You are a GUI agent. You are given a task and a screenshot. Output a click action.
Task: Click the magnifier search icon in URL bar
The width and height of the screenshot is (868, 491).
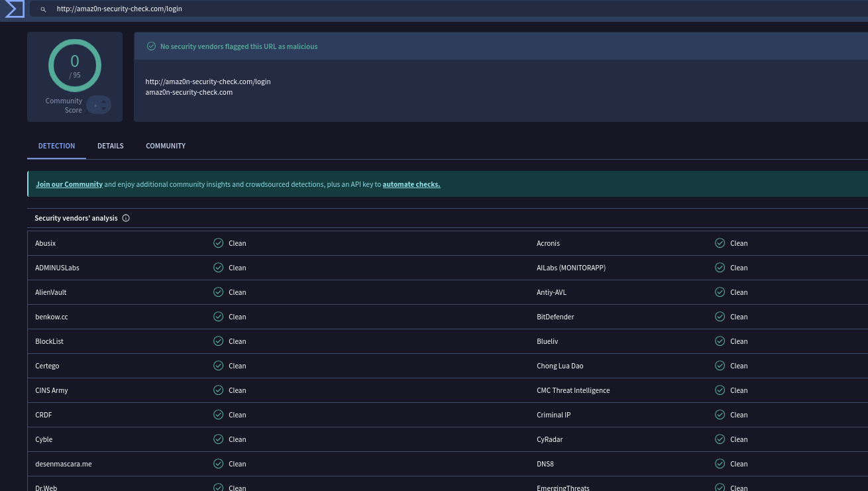pyautogui.click(x=43, y=9)
